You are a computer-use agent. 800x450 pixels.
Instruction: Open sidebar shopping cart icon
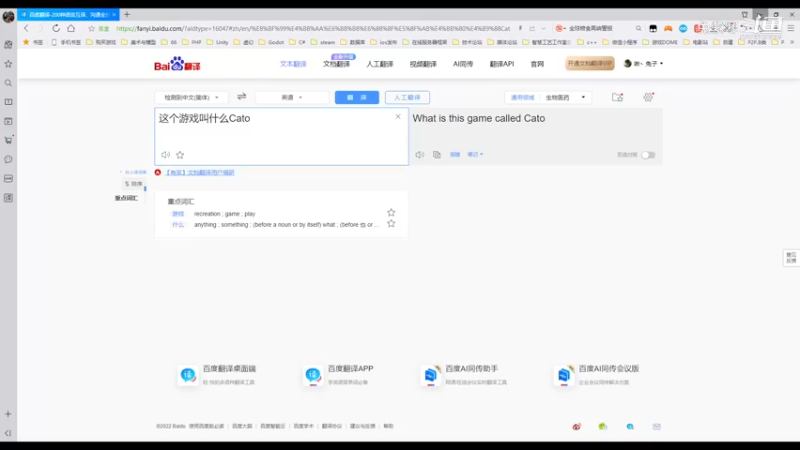point(8,140)
